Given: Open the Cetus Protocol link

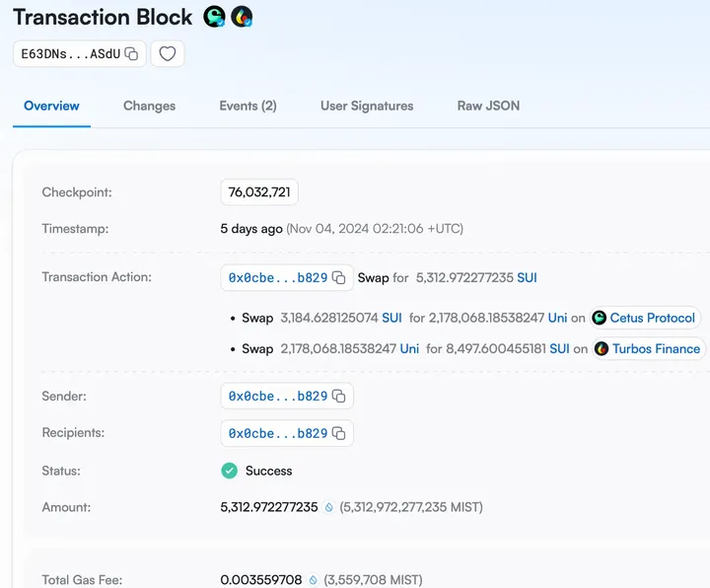Looking at the screenshot, I should click(652, 318).
